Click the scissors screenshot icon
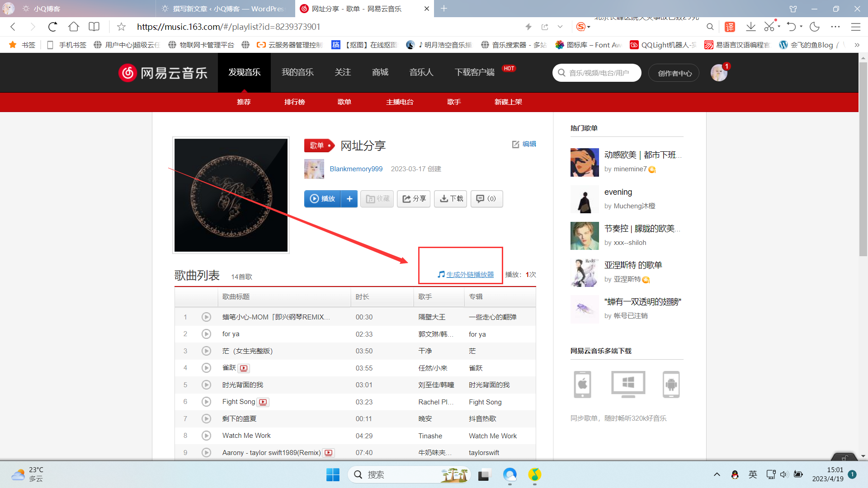The height and width of the screenshot is (488, 868). [x=769, y=27]
